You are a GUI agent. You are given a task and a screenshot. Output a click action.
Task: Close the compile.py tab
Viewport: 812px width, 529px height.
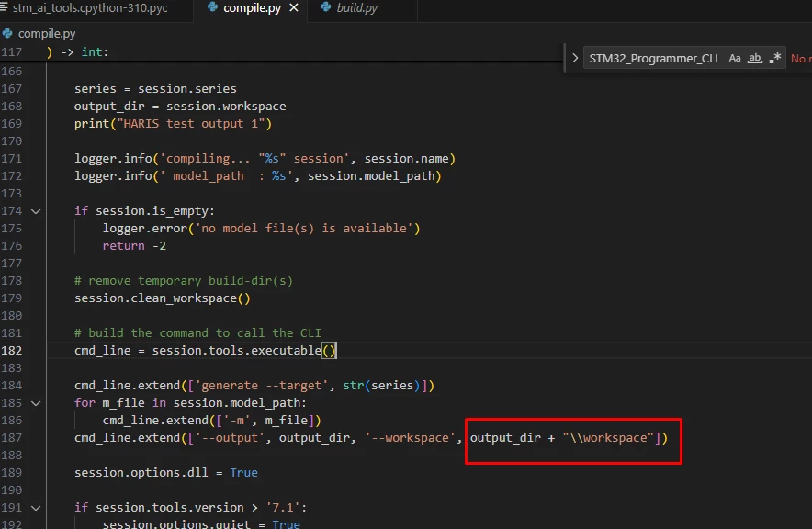[x=294, y=7]
